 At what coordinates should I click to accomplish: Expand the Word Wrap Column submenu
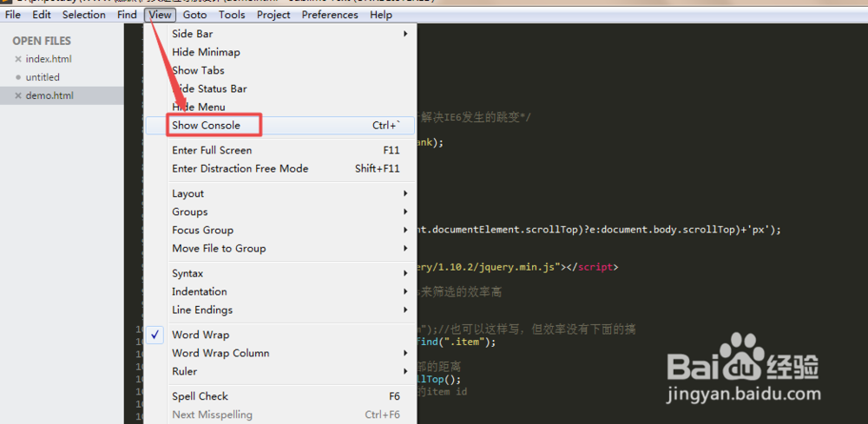point(280,353)
